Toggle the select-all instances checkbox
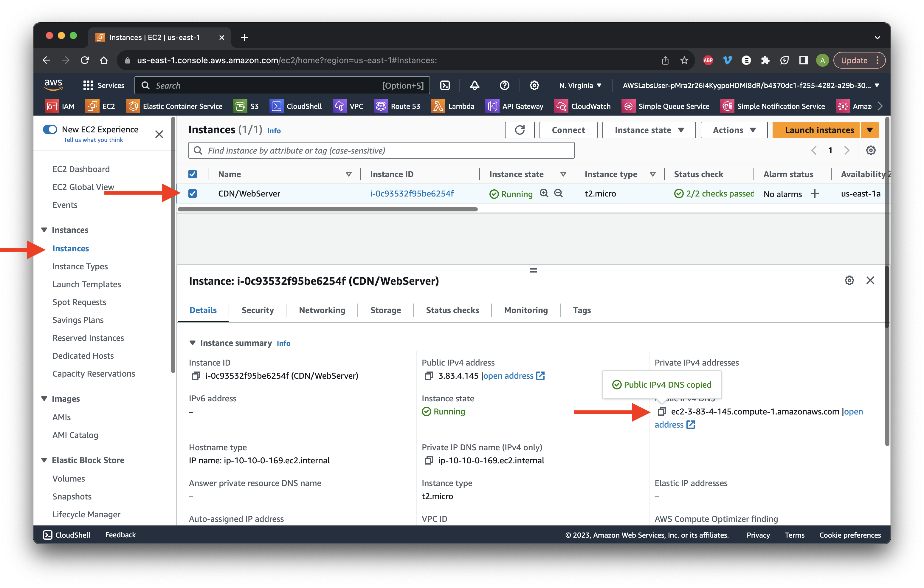This screenshot has height=588, width=924. (193, 174)
